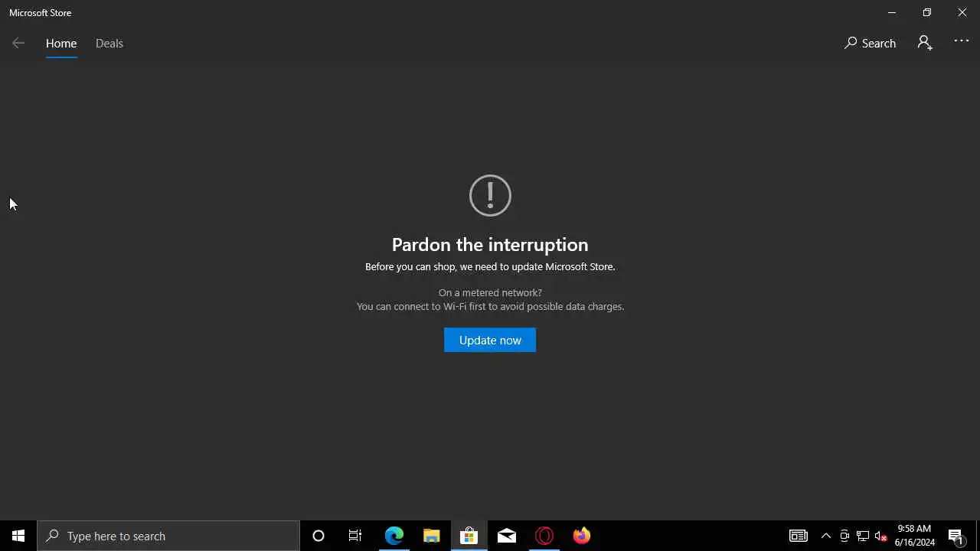Close the Microsoft Store window
Screen dimensions: 980x551
point(962,12)
